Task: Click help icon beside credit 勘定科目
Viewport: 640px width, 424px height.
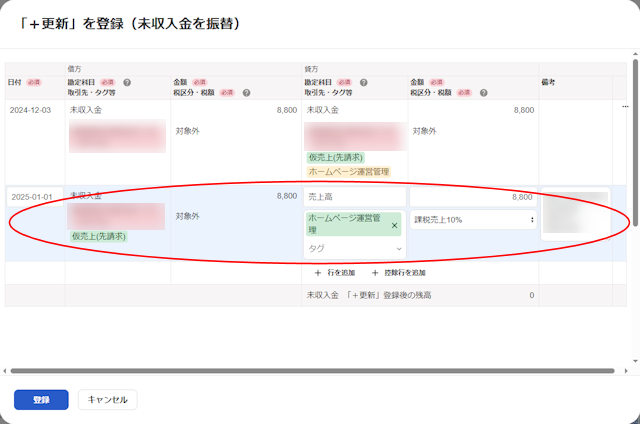Action: 363,82
